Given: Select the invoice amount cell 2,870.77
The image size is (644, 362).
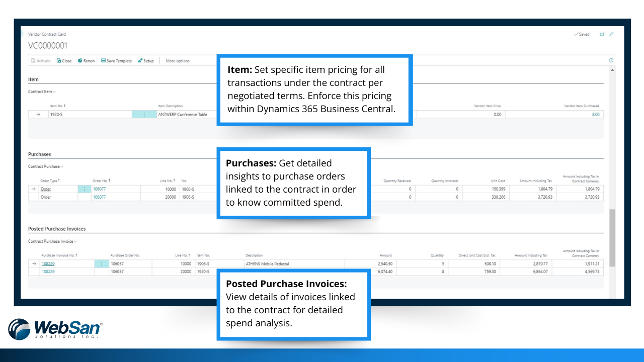Looking at the screenshot, I should tap(527, 263).
